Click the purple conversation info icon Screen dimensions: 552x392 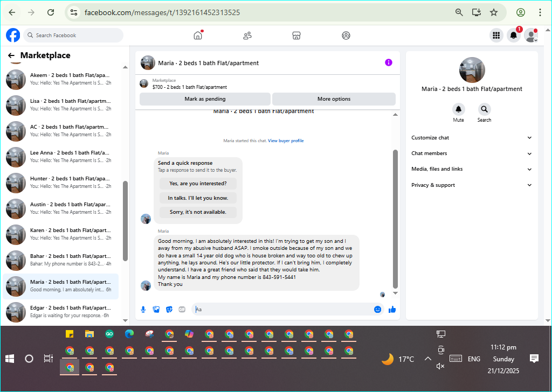(389, 62)
